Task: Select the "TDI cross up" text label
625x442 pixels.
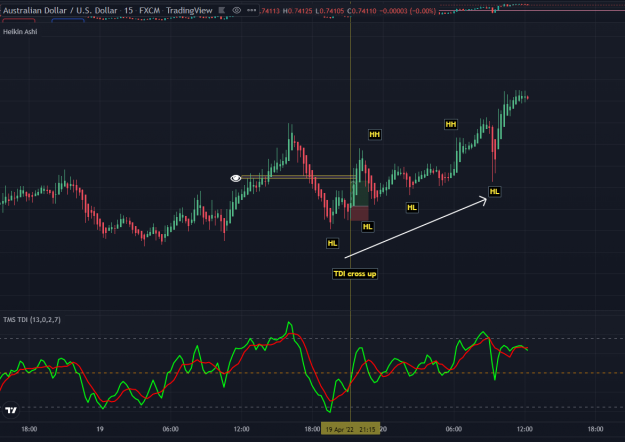Action: [355, 274]
